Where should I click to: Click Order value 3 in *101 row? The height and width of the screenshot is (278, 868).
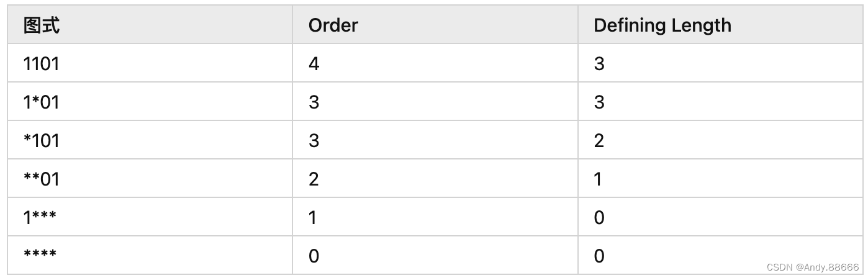[314, 140]
